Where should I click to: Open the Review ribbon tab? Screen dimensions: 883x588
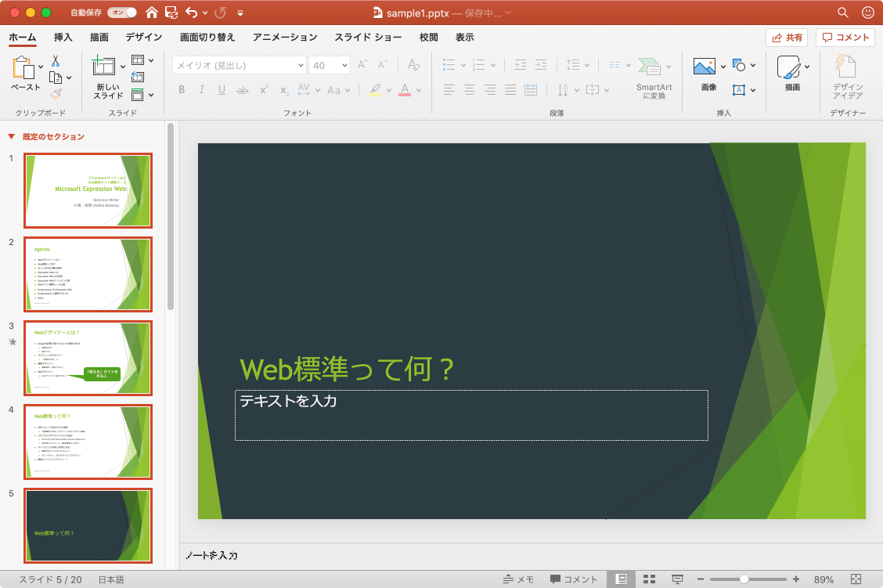click(x=428, y=37)
